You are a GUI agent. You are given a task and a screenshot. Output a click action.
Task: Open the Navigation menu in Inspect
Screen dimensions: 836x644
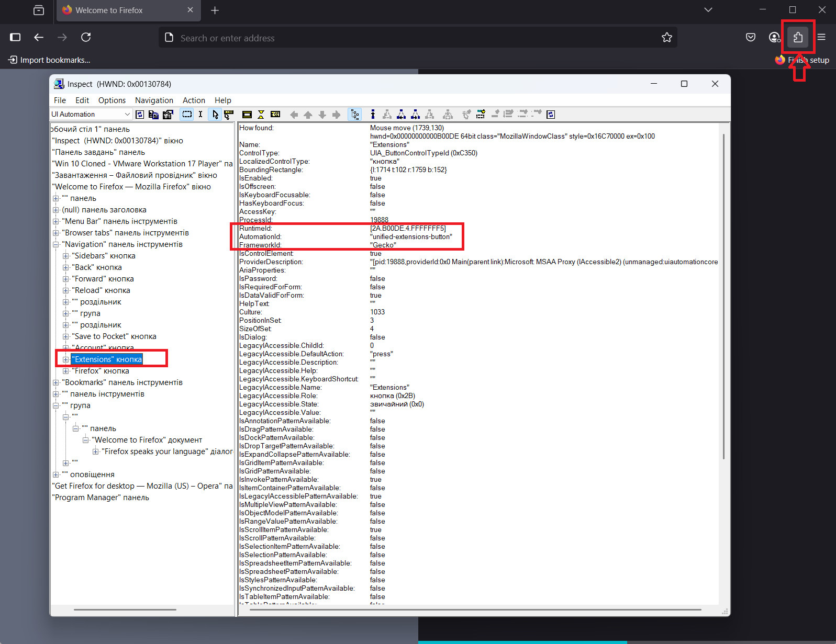154,100
